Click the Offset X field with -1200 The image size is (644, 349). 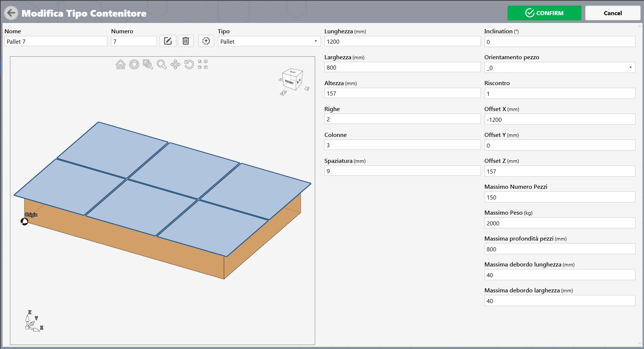pyautogui.click(x=560, y=119)
